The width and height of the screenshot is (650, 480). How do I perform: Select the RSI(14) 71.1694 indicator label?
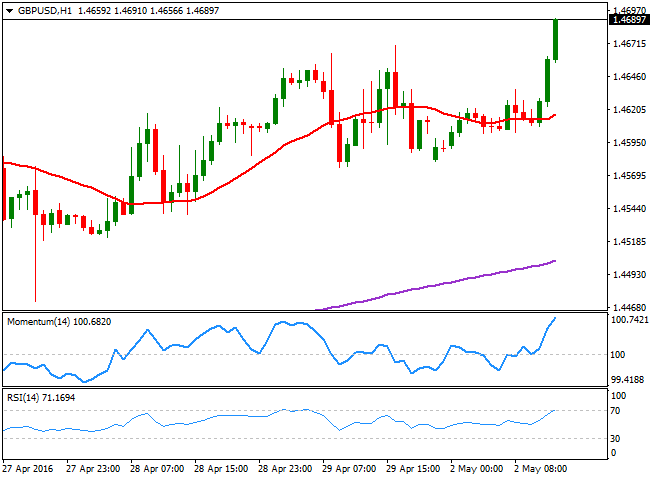[41, 398]
